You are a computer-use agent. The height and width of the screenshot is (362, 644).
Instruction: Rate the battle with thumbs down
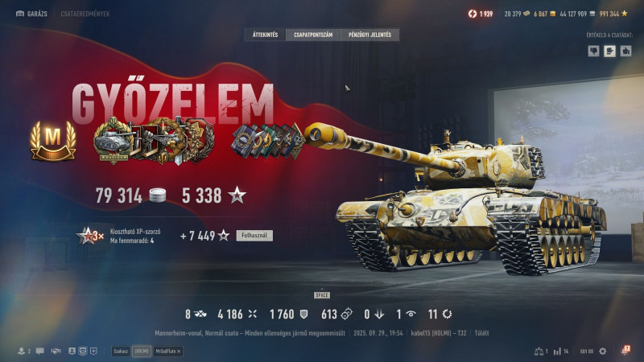(x=593, y=51)
